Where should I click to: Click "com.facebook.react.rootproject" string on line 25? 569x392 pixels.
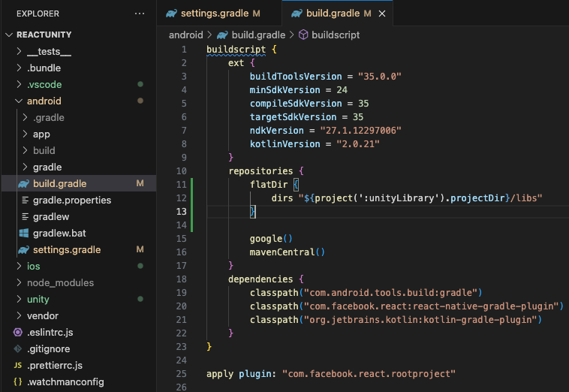coord(369,374)
